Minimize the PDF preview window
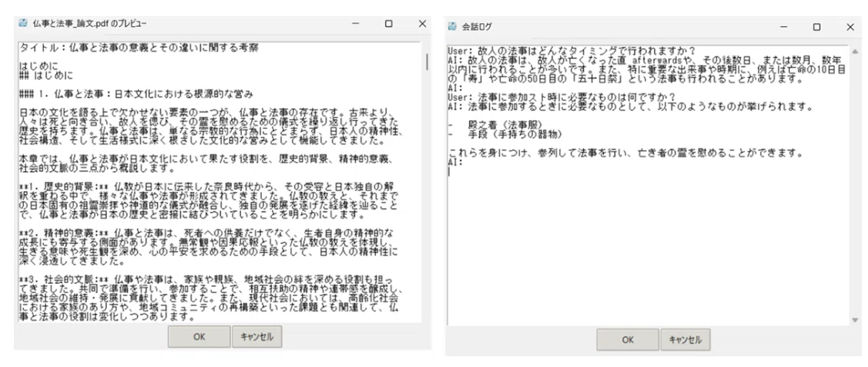Screen dimensions: 868x367 point(355,24)
